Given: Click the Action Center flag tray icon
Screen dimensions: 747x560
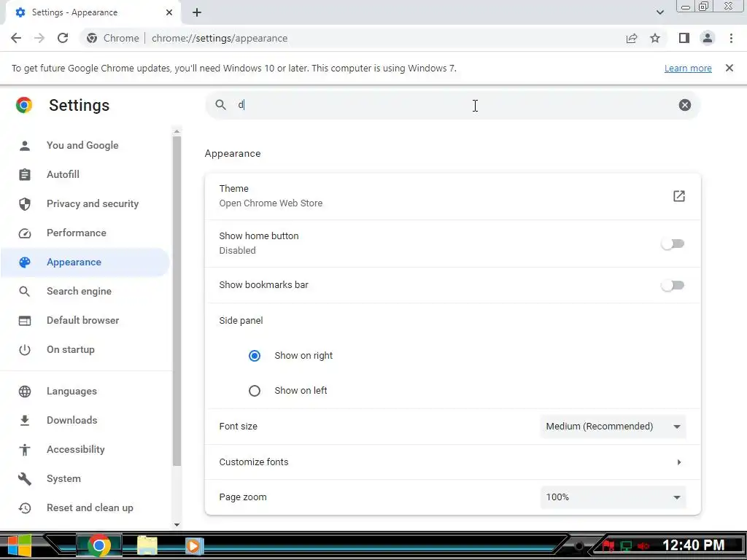Looking at the screenshot, I should point(608,545).
